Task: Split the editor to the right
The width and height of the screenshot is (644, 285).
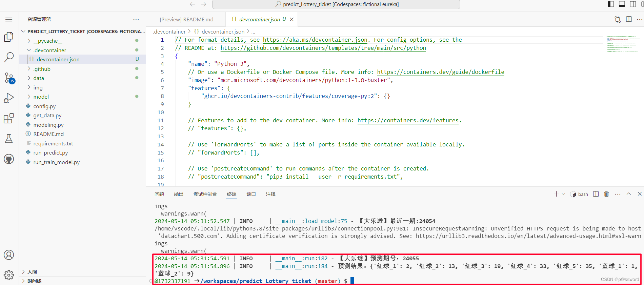Action: click(629, 19)
